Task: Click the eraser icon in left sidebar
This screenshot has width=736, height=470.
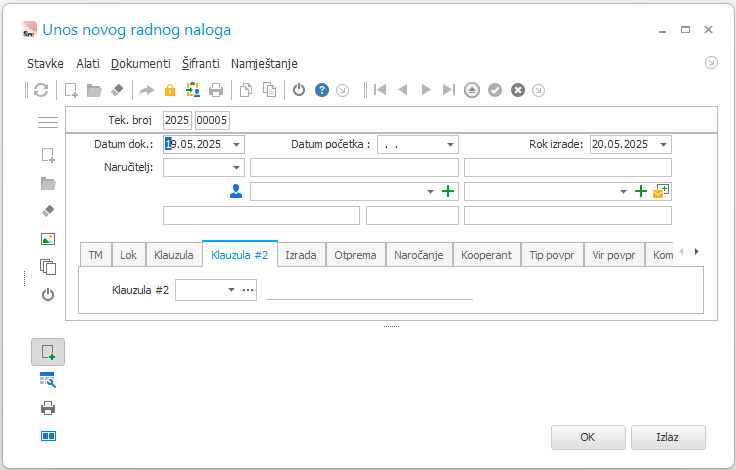Action: (48, 211)
